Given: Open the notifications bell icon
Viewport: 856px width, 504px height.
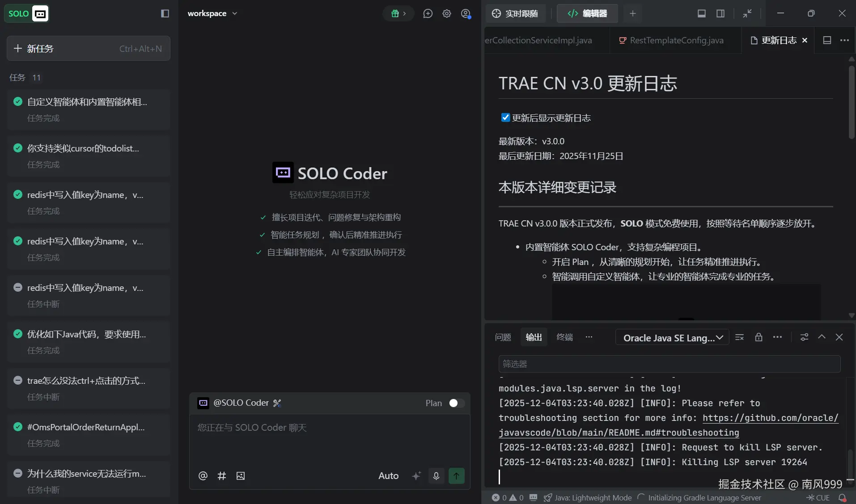Looking at the screenshot, I should (843, 498).
